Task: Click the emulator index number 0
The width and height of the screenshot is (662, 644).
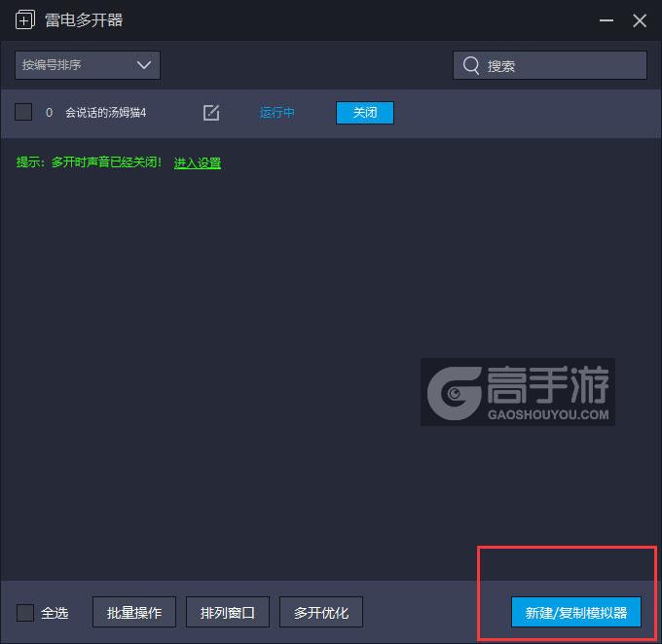Action: point(49,113)
